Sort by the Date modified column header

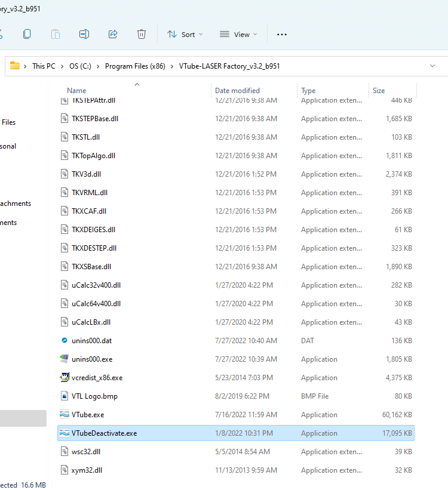pos(237,91)
